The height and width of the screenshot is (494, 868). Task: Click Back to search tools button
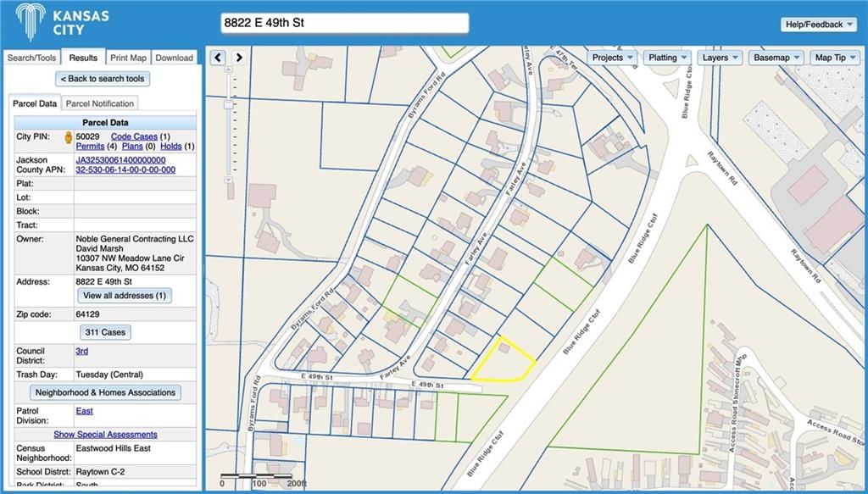click(103, 79)
